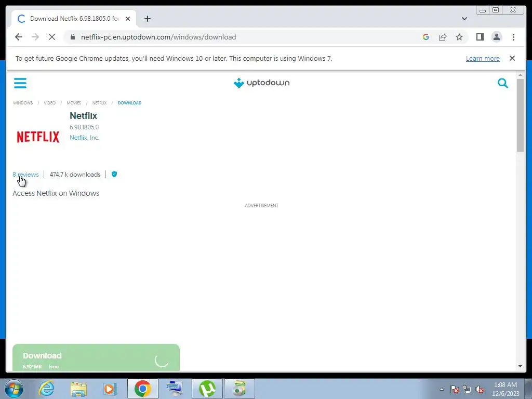Click the Chrome taskbar icon
Image resolution: width=532 pixels, height=399 pixels.
[x=142, y=389]
